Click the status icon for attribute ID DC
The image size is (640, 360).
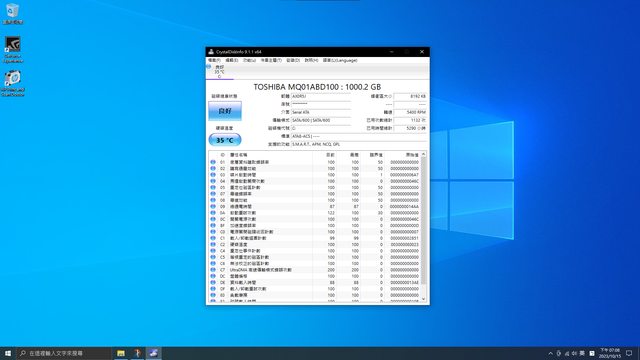coord(213,276)
